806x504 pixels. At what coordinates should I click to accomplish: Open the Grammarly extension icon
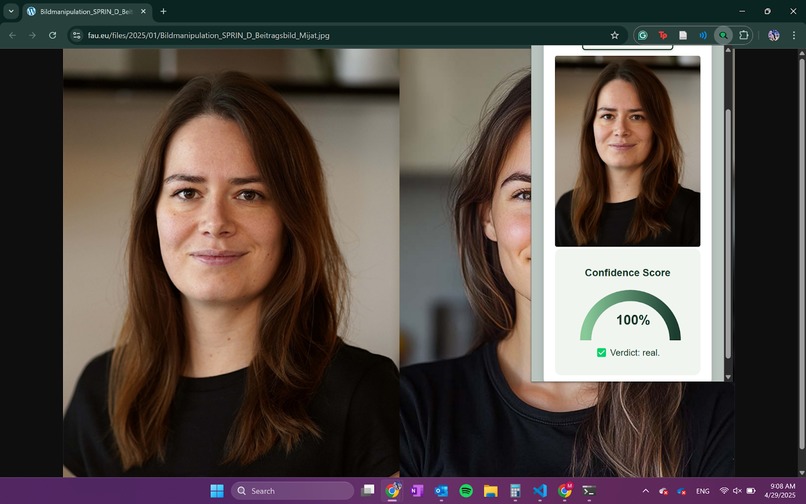click(643, 35)
